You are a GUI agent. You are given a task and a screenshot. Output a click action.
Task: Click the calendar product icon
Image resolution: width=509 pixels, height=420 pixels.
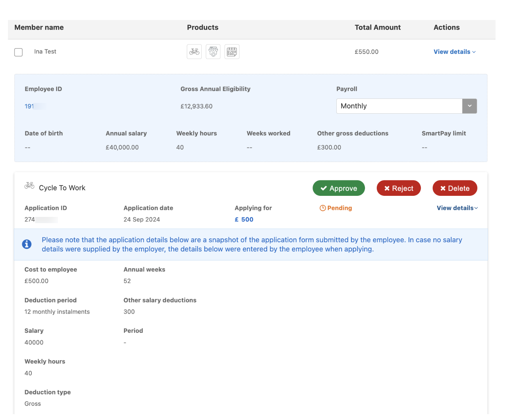(232, 52)
